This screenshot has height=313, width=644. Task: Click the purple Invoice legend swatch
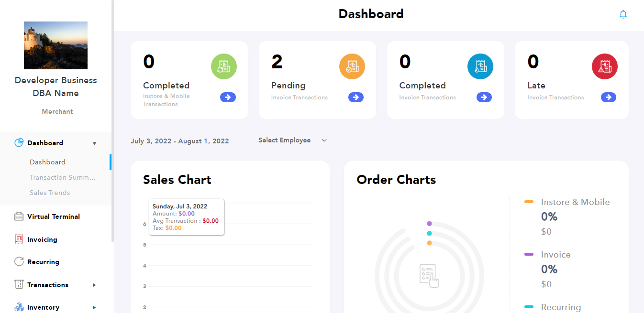(x=529, y=255)
